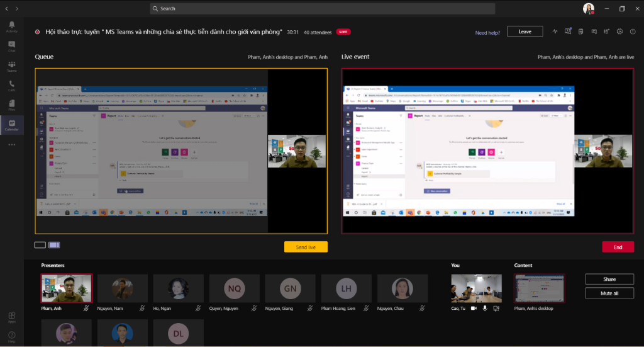The width and height of the screenshot is (644, 347).
Task: Select your own video thumbnail Cao, Tu
Action: pos(477,288)
